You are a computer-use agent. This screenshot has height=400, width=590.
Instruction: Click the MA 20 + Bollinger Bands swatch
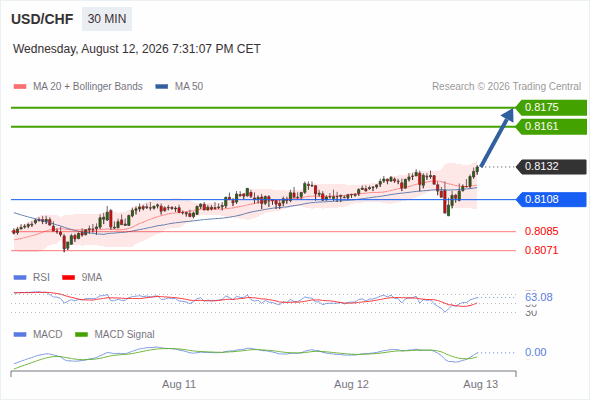[x=20, y=87]
